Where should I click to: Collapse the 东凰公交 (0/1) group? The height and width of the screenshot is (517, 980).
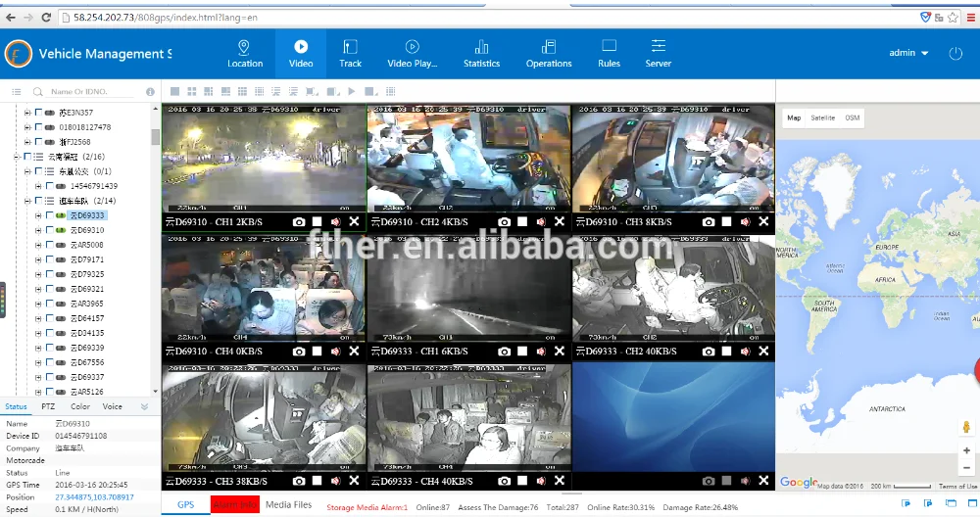click(x=27, y=171)
